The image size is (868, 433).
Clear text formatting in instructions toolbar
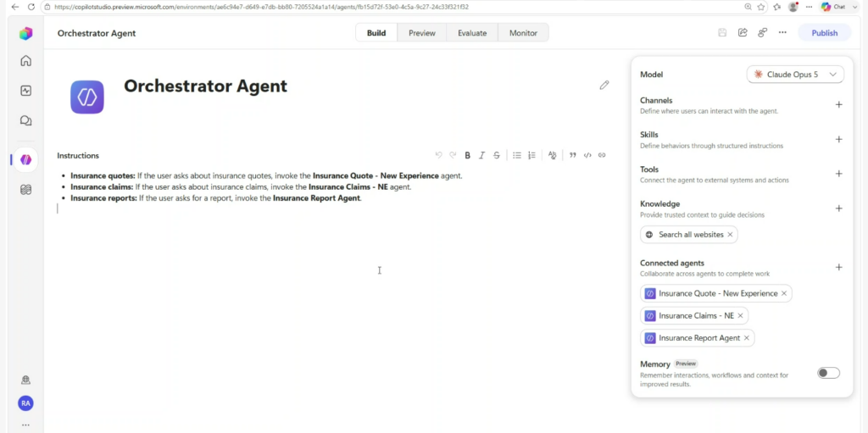[552, 155]
